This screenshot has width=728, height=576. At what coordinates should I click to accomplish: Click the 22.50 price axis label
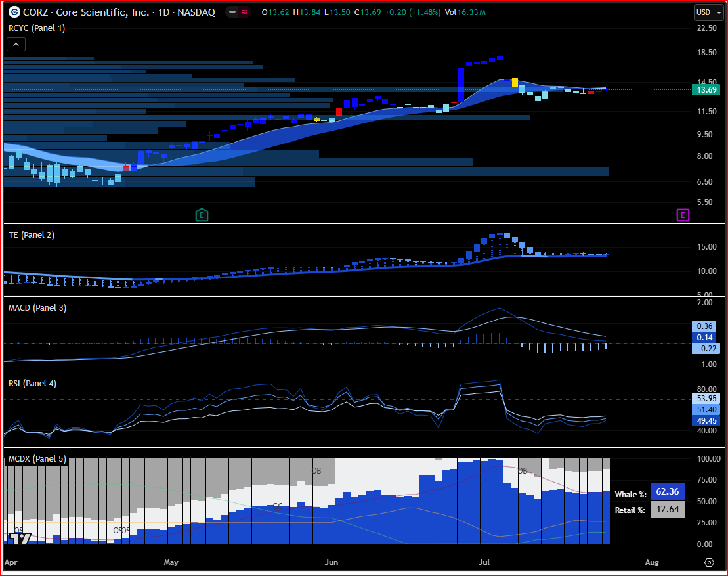[706, 28]
